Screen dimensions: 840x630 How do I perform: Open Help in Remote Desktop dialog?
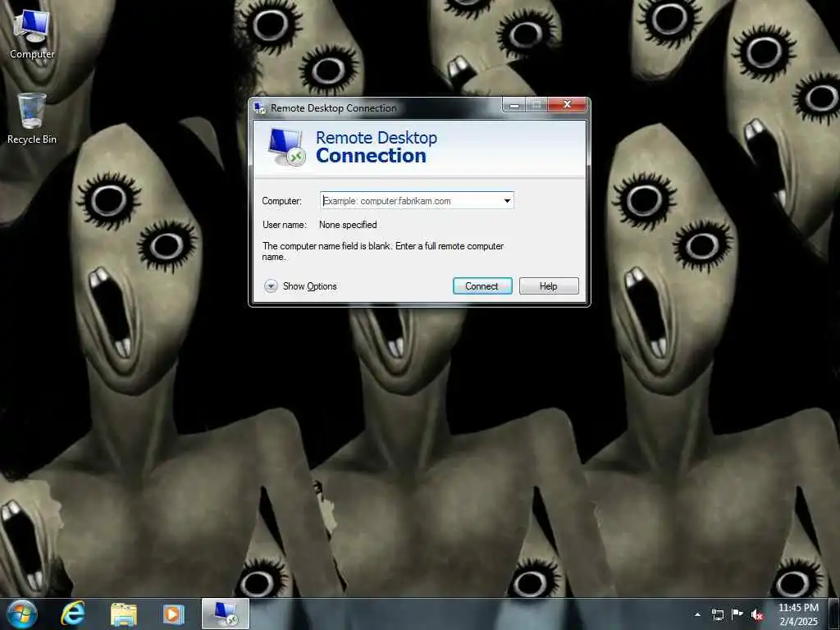coord(549,286)
